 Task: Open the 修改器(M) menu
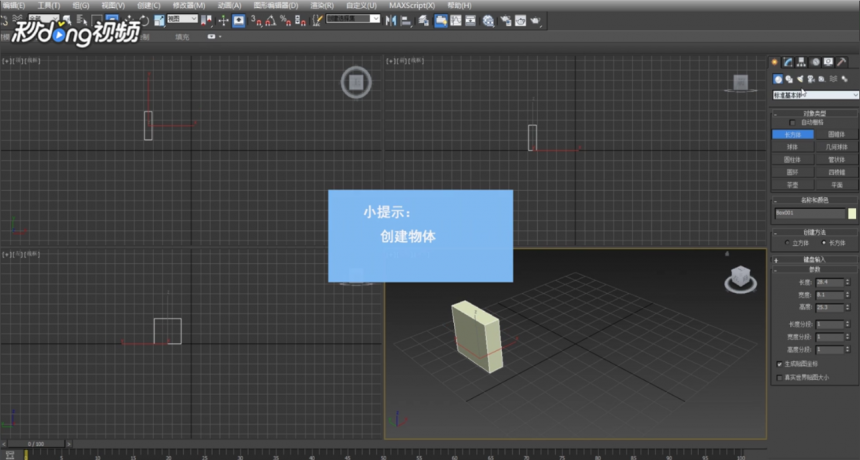click(x=189, y=5)
